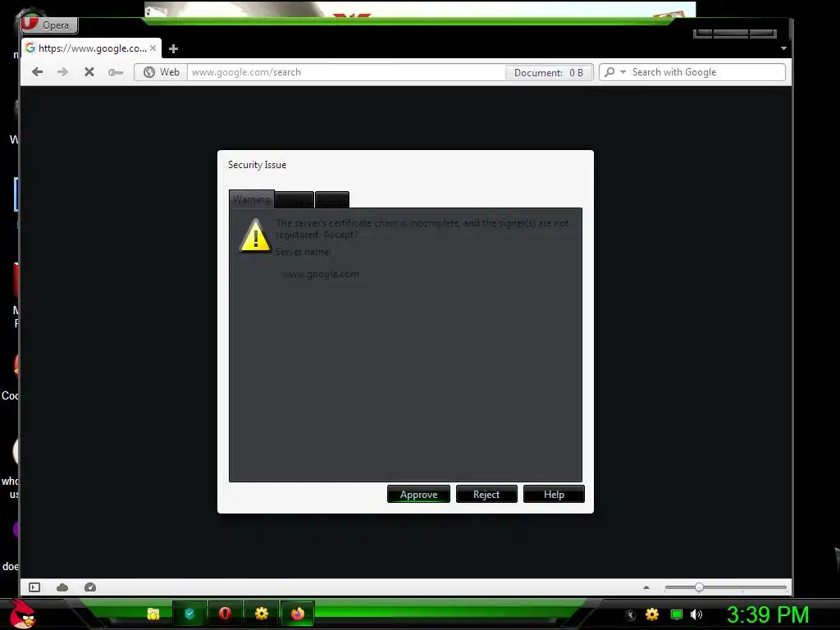Open the gear app in the taskbar
Viewport: 840px width, 630px height.
[262, 614]
